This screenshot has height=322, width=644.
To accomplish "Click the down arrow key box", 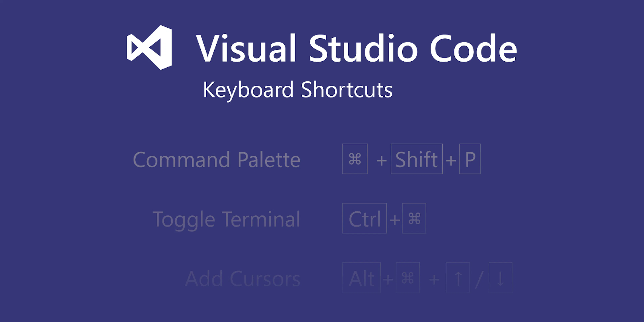I will point(500,278).
